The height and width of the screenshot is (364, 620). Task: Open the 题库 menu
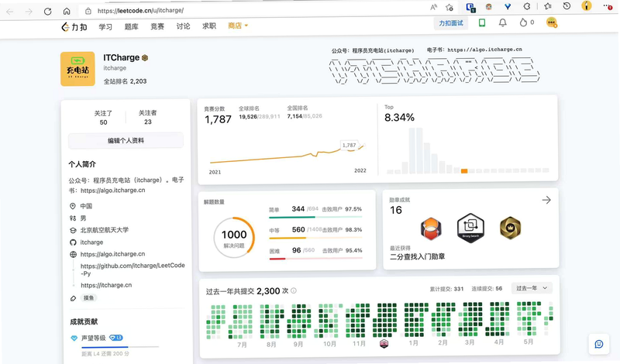[131, 26]
